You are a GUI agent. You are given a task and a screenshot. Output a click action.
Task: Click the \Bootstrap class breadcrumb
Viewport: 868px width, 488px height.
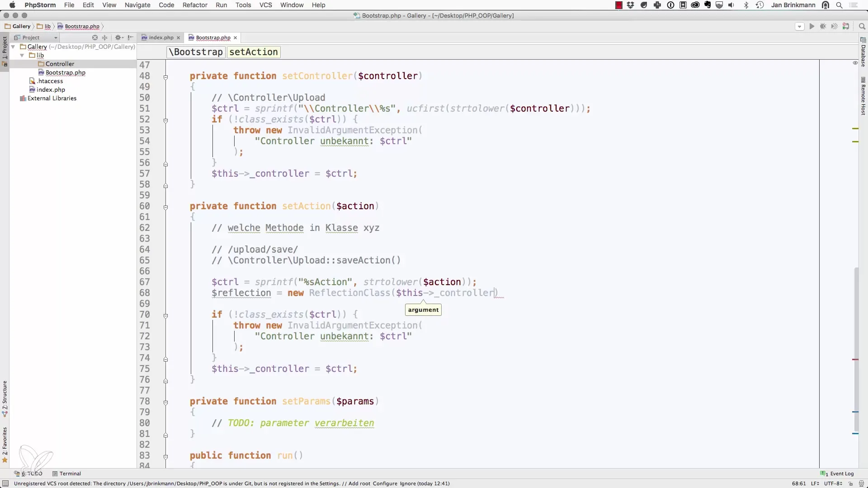tap(196, 52)
